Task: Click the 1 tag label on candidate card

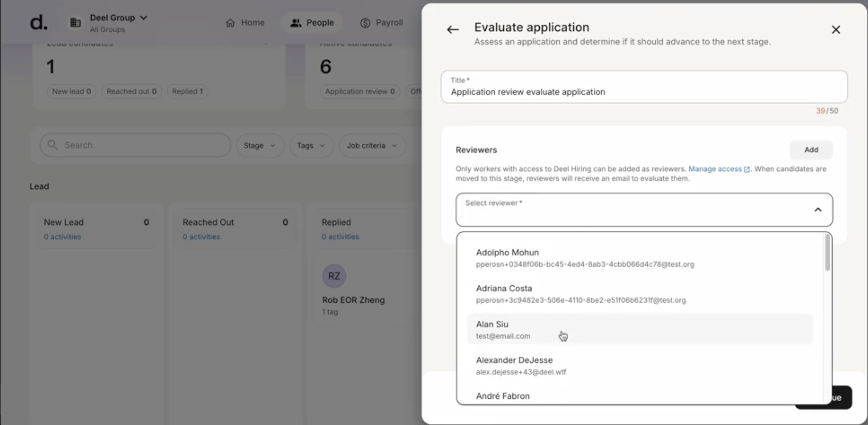Action: point(330,312)
